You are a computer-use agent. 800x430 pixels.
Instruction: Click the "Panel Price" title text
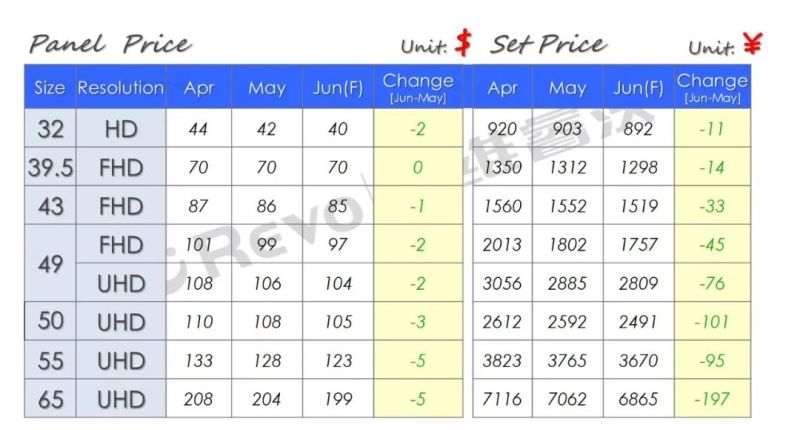pos(110,45)
